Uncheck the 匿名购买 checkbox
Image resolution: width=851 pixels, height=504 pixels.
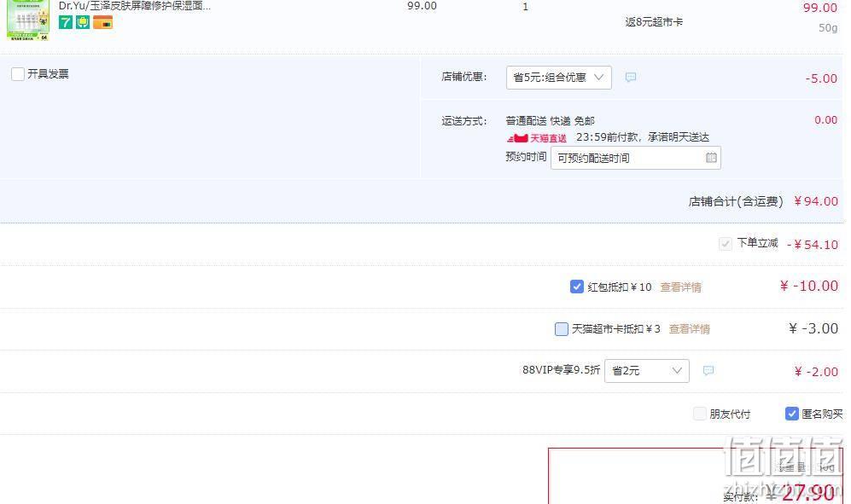(x=791, y=414)
